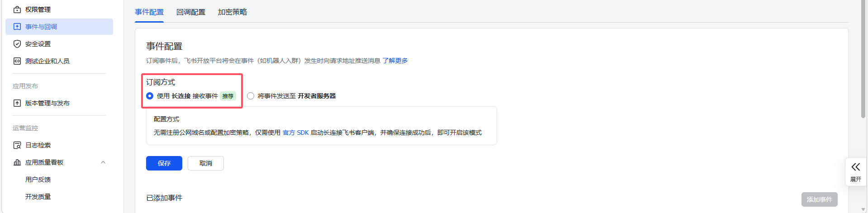Click the 展开 double-arrow icon
Viewport: 868px width, 213px height.
(x=855, y=167)
